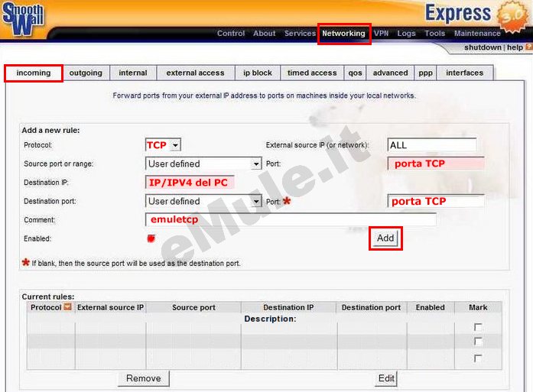
Task: Check the third Mark checkbox in rules
Action: (x=478, y=358)
